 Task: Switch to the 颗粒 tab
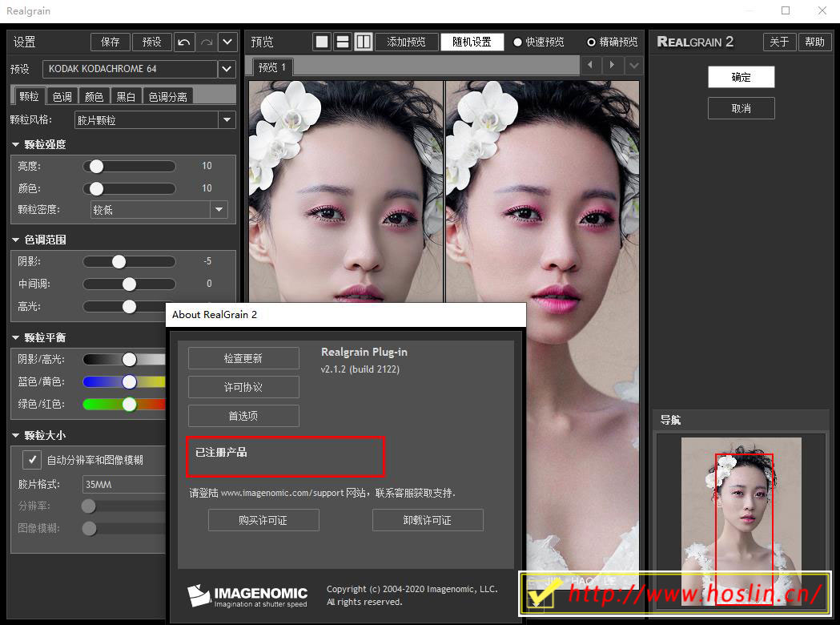pyautogui.click(x=29, y=96)
